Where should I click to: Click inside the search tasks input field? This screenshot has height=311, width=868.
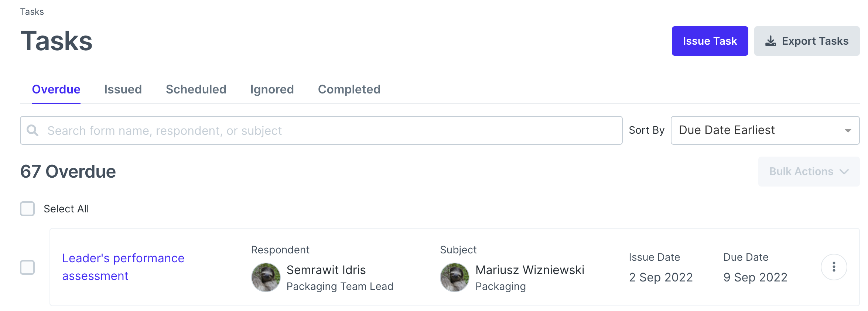click(x=259, y=130)
